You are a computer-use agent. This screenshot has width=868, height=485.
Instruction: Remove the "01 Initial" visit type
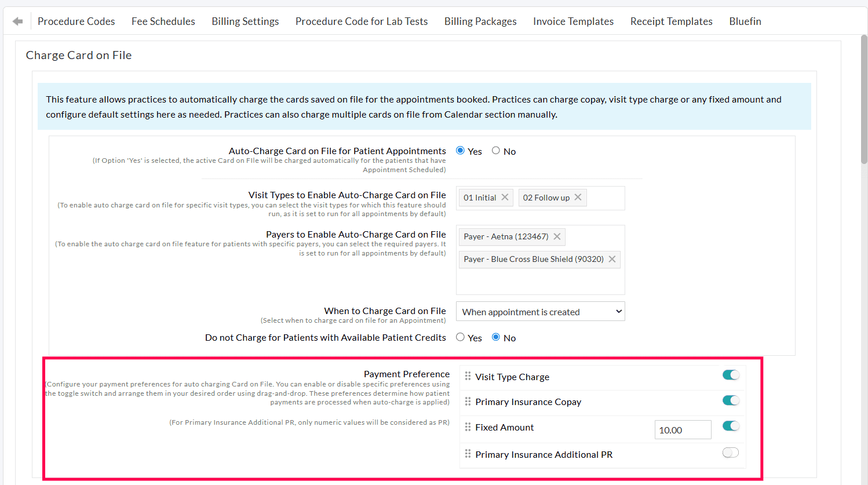[x=504, y=197]
